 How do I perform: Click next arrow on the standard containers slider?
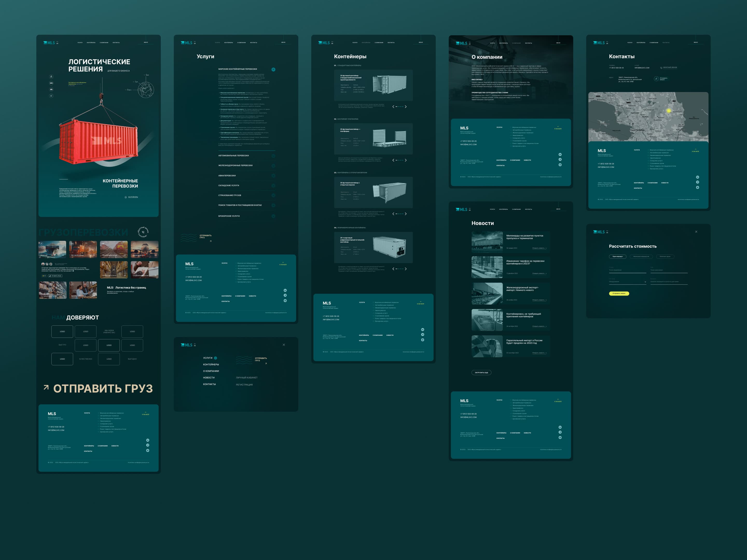pos(406,107)
